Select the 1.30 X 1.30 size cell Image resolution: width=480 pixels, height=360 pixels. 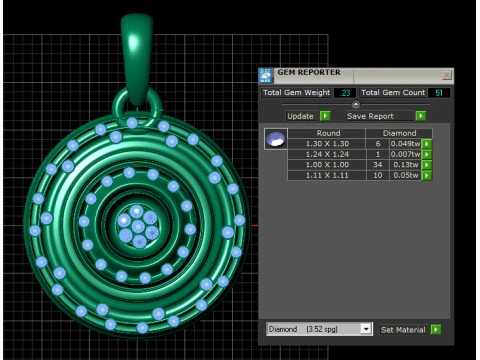point(327,144)
